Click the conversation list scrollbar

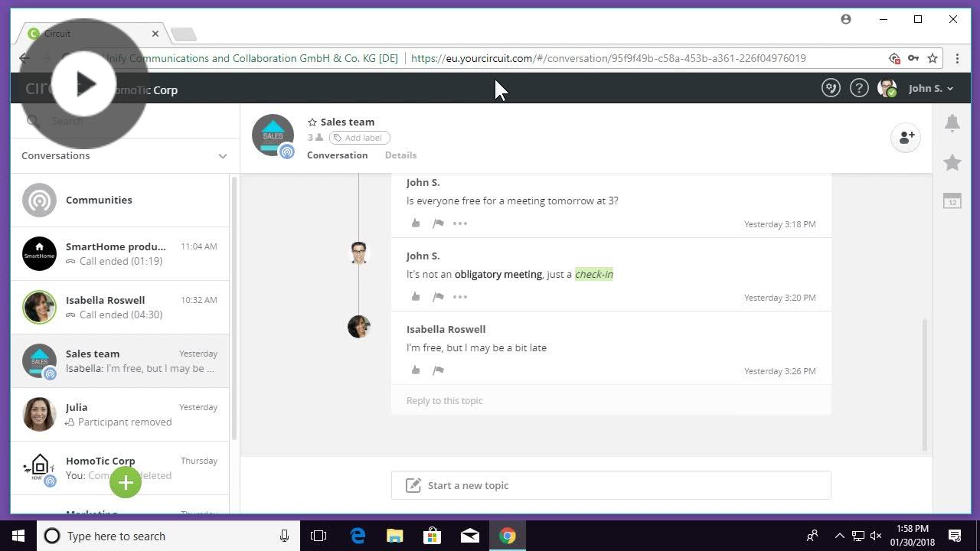point(234,308)
